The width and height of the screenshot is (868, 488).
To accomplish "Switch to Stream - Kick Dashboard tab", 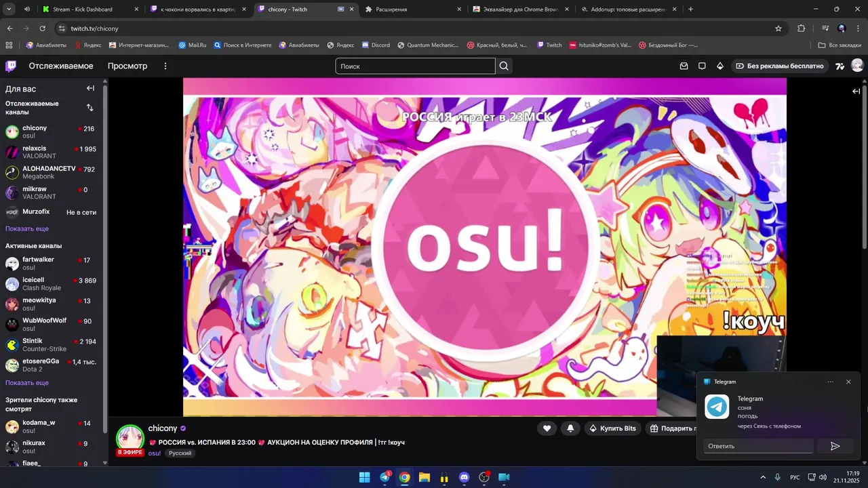I will coord(90,9).
